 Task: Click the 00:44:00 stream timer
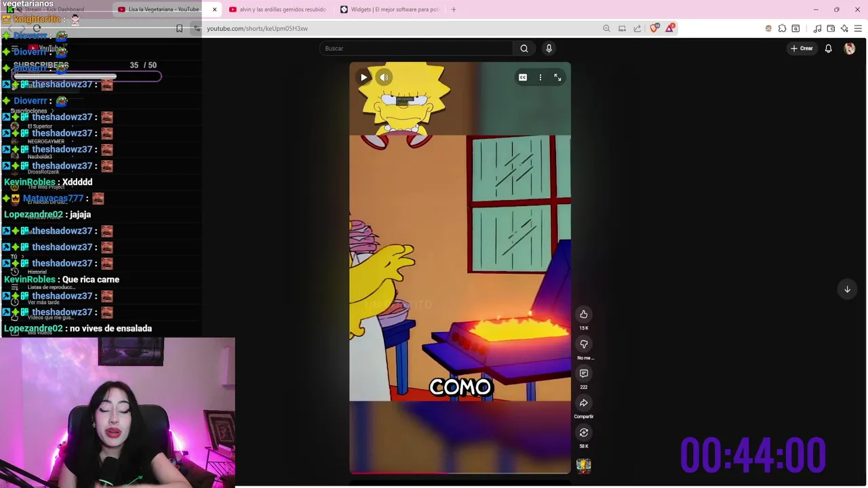(753, 454)
